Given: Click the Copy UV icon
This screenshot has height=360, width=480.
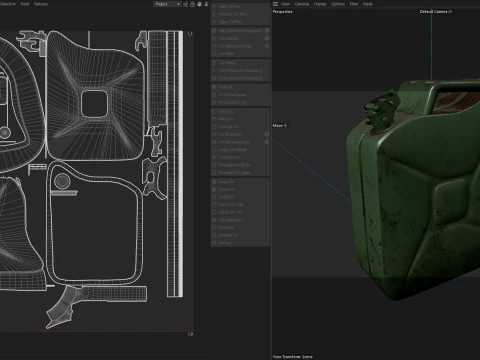Looking at the screenshot, I should [214, 182].
